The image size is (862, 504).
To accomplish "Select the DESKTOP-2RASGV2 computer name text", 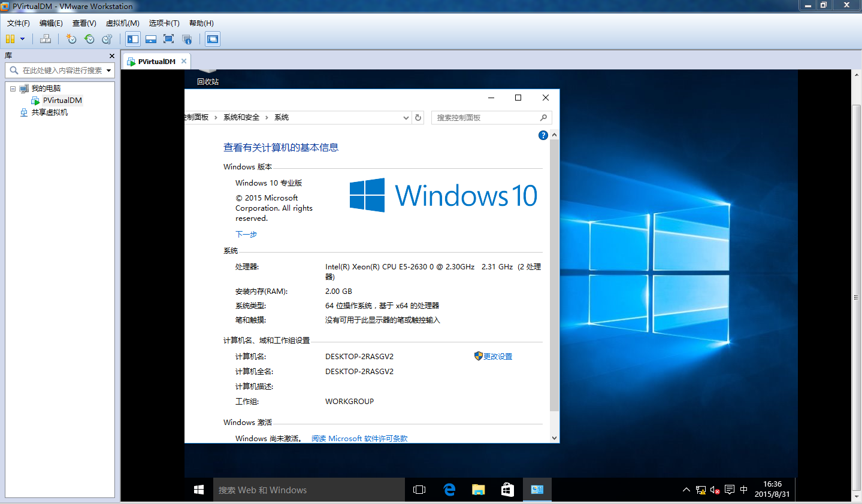I will tap(359, 356).
